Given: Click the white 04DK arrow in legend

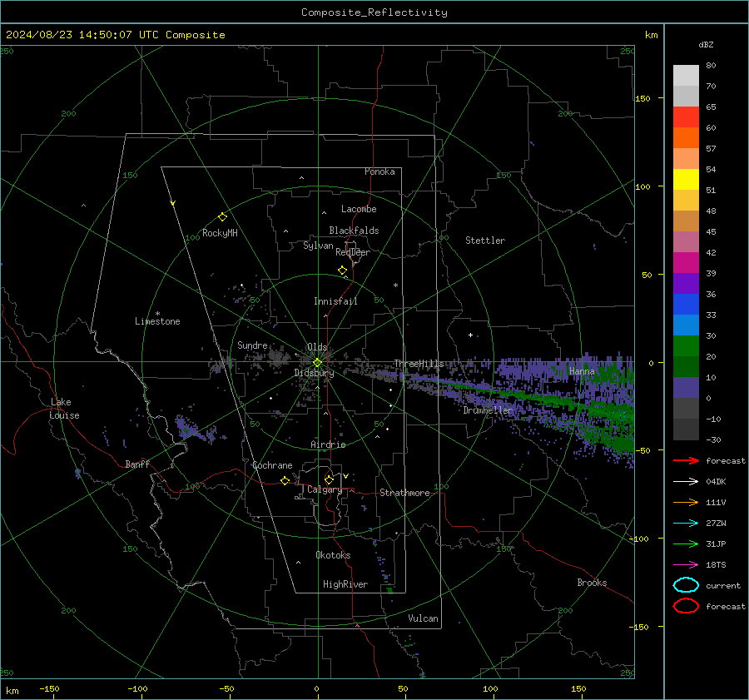Looking at the screenshot, I should point(686,481).
